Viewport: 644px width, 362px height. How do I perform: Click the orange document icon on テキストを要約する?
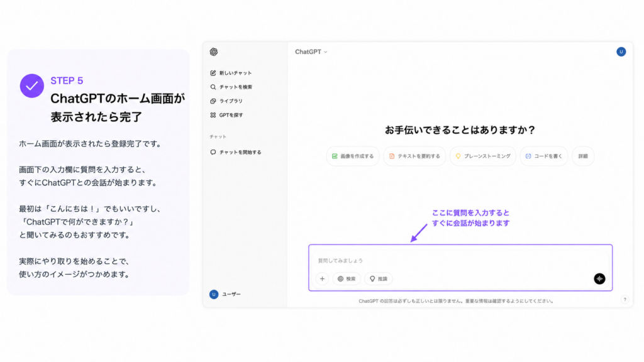pyautogui.click(x=392, y=156)
